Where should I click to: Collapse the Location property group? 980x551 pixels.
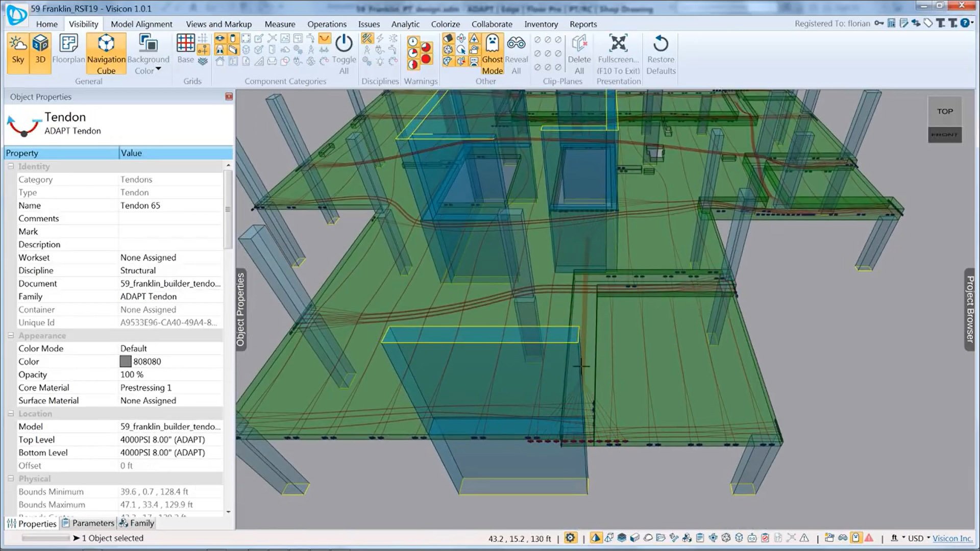click(x=11, y=414)
